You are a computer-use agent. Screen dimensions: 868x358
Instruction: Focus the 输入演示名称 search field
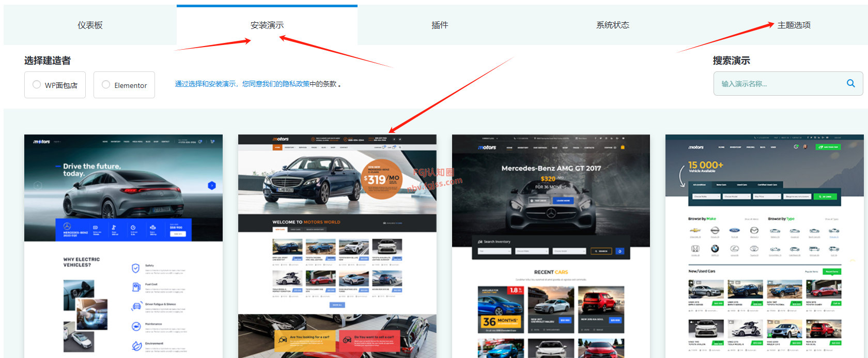coord(788,83)
